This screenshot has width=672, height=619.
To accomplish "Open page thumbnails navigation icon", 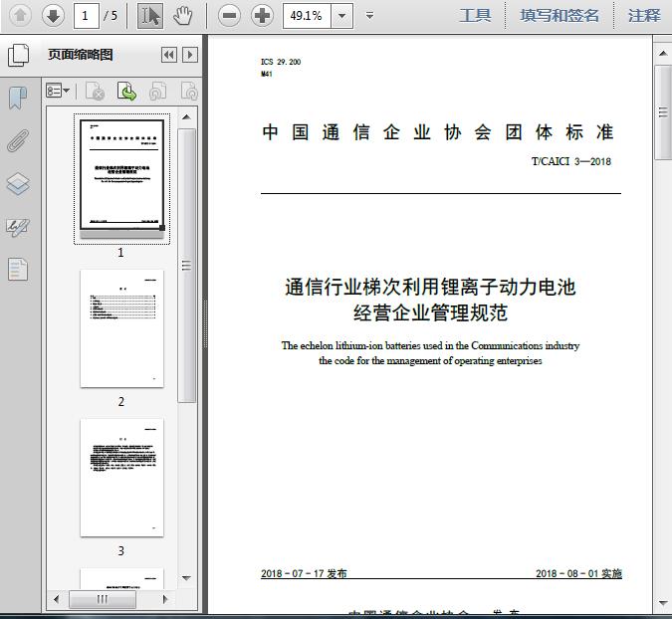I will 19,55.
